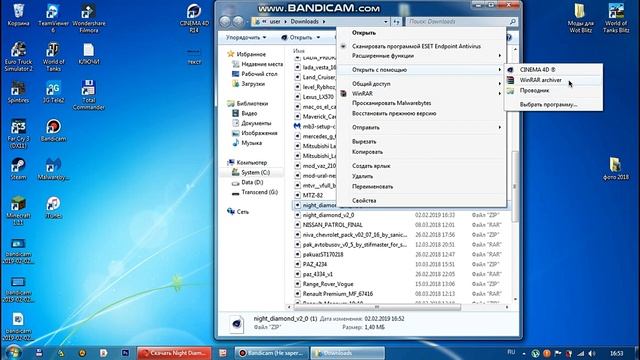Expand the WinRAR context submenu
The height and width of the screenshot is (360, 640).
click(x=421, y=93)
